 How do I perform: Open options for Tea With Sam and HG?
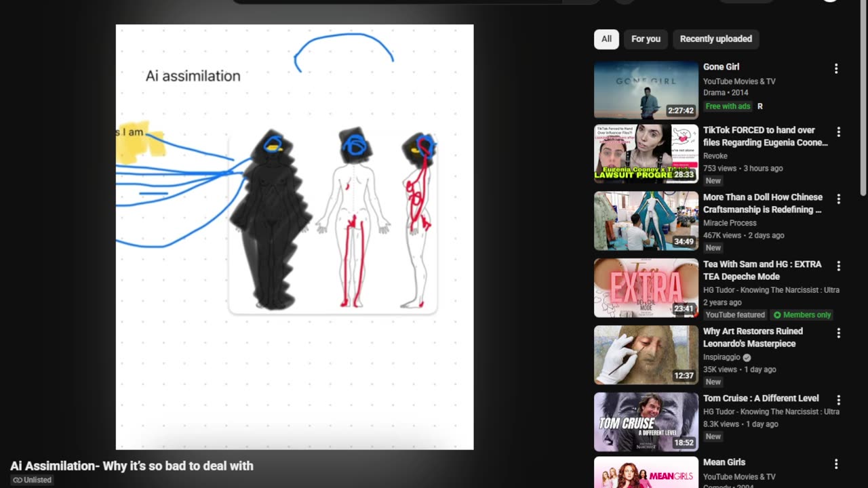[x=839, y=266]
